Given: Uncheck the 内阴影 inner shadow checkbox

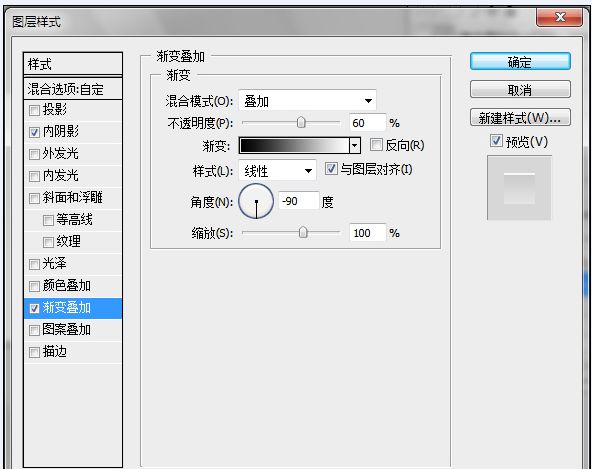Looking at the screenshot, I should [x=34, y=133].
